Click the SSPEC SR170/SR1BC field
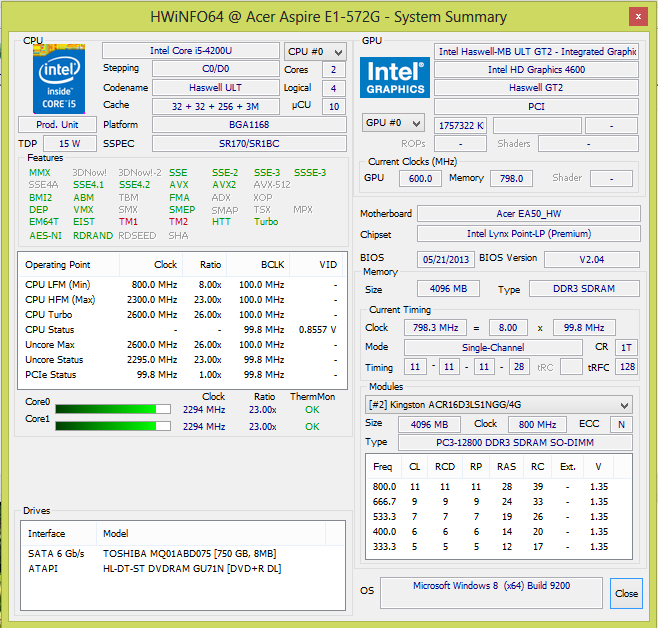 point(249,143)
